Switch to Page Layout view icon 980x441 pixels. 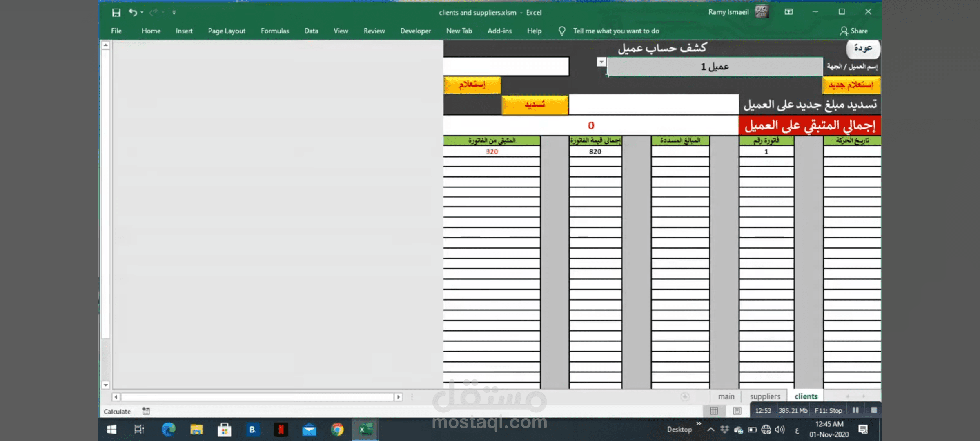tap(737, 411)
